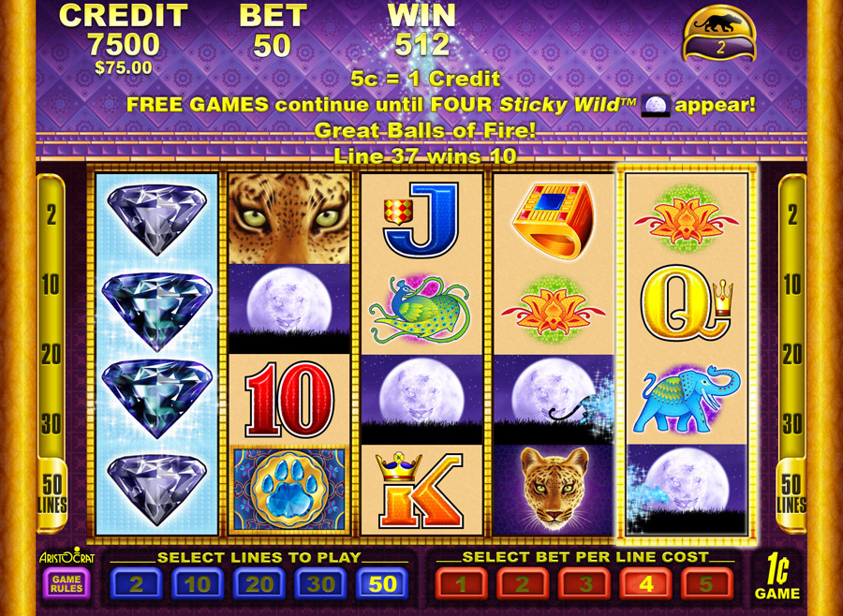Click the leopard face symbol
This screenshot has height=616, width=843.
554,490
